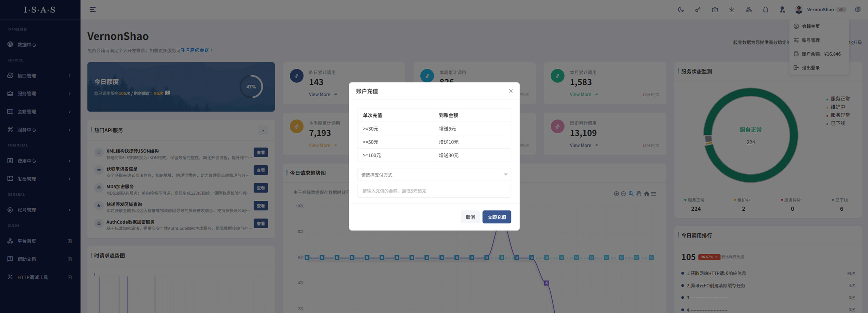Viewport: 868px width, 313px height.
Task: Click the settings gear icon top right
Action: [858, 10]
